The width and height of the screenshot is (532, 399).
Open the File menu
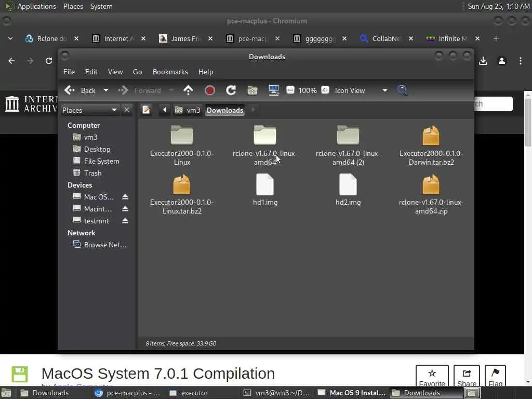click(x=69, y=72)
